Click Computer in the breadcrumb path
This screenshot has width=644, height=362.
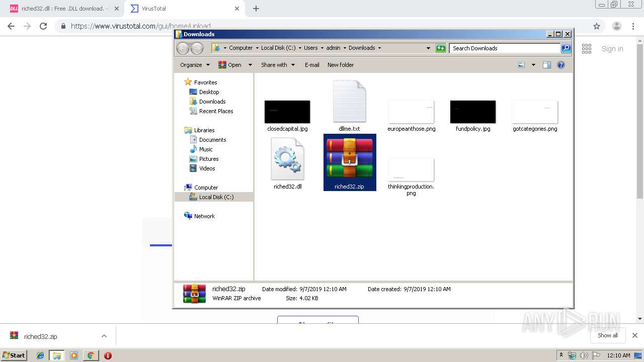point(240,48)
